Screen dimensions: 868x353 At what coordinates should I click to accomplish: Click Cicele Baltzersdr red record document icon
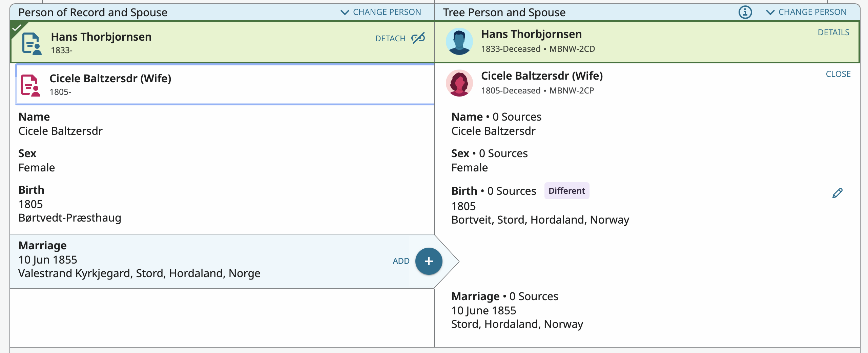(30, 85)
